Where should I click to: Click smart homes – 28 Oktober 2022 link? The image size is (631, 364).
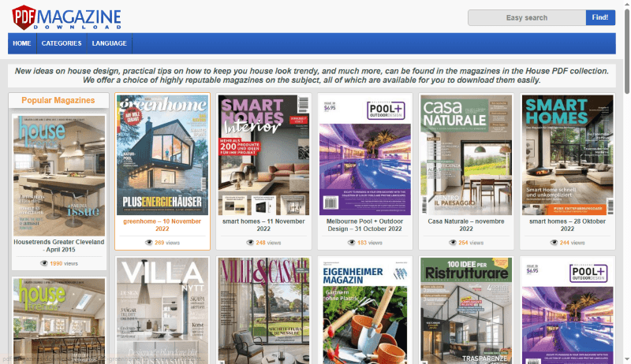pyautogui.click(x=567, y=225)
